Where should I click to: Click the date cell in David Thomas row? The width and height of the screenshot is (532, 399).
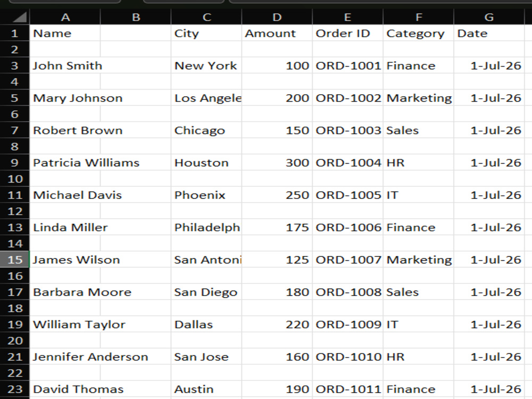[489, 389]
